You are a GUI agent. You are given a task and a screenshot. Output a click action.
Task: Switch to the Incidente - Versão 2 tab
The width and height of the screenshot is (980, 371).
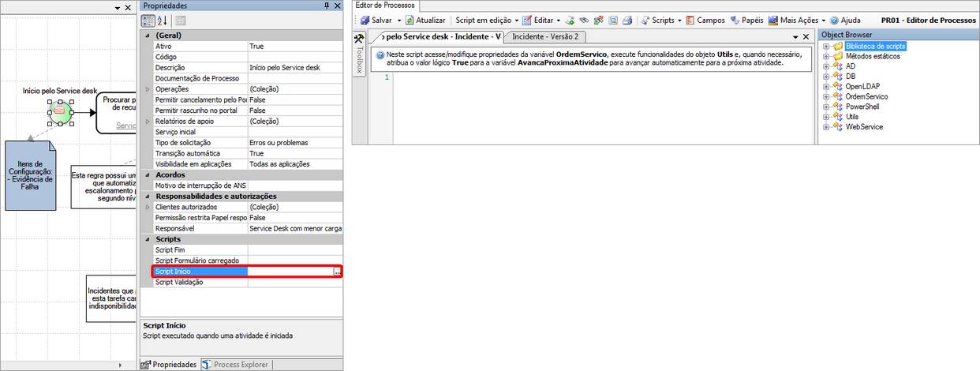pyautogui.click(x=544, y=37)
